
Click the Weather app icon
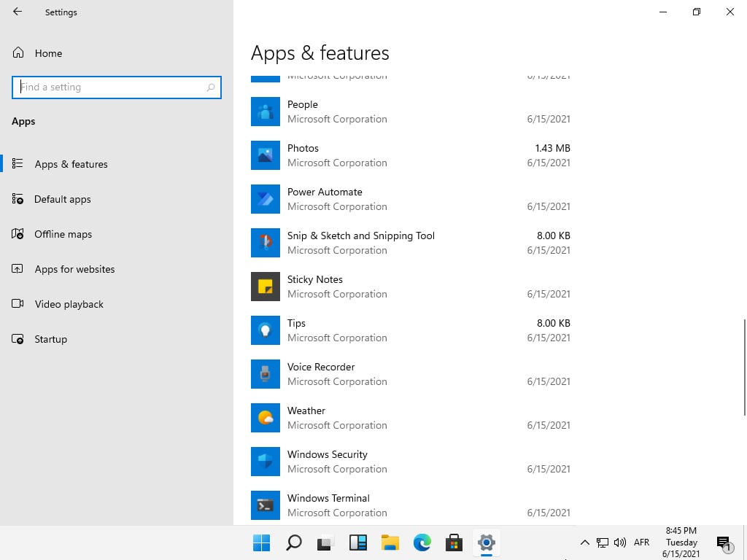point(266,418)
